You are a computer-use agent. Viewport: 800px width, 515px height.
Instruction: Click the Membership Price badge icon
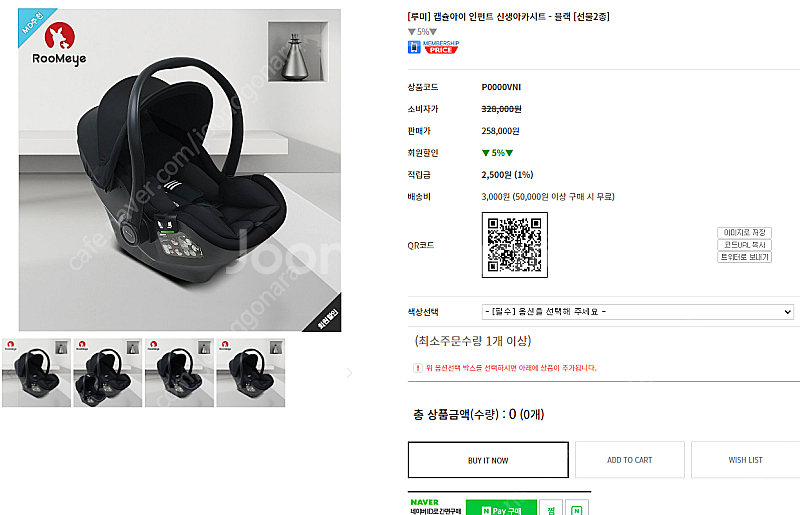434,47
